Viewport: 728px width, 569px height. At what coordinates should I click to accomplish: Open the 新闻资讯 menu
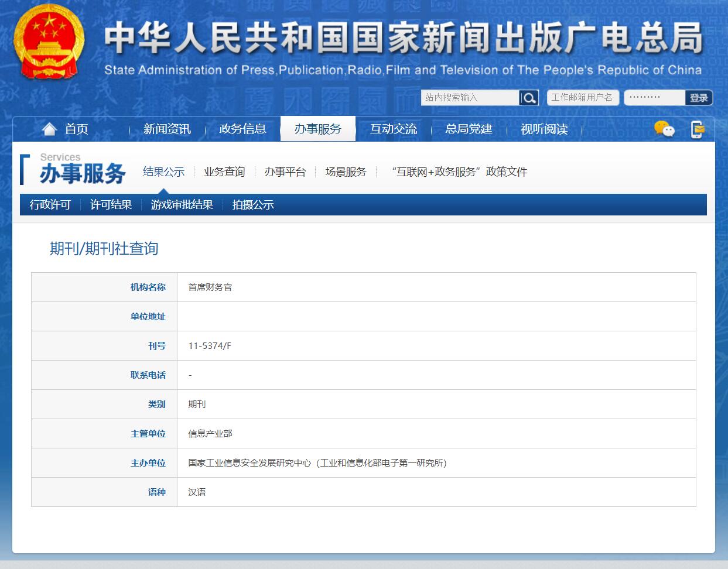[x=167, y=129]
